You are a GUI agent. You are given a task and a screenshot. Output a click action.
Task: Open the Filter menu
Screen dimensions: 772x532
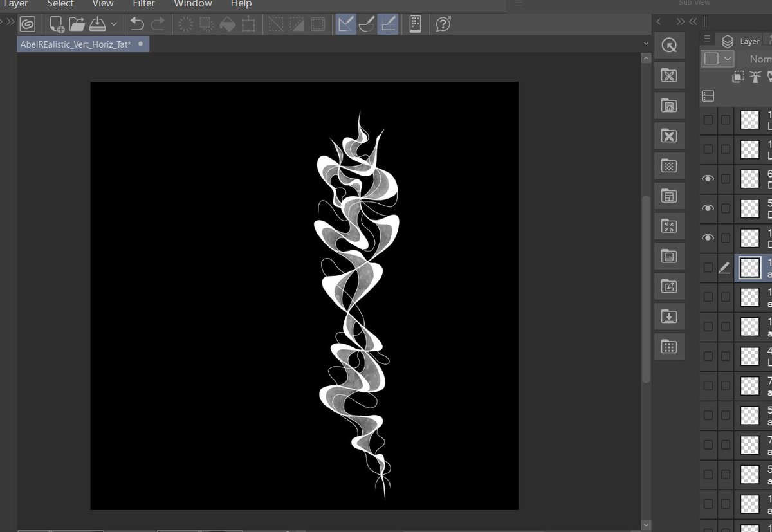[x=144, y=4]
